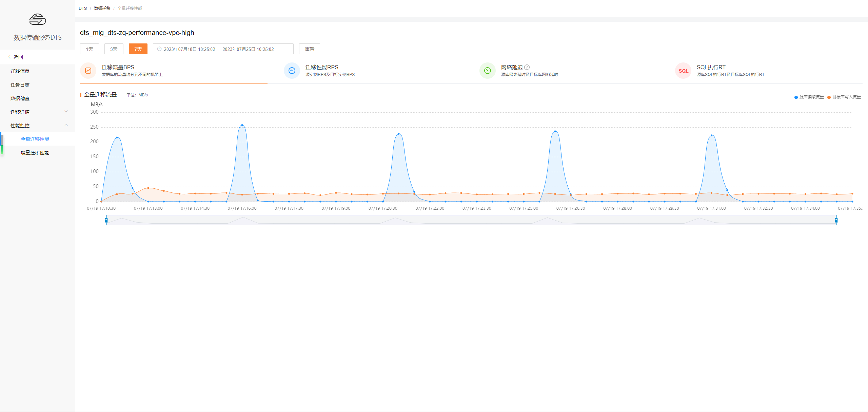The width and height of the screenshot is (868, 412).
Task: Open 任务日志 in the sidebar
Action: pyautogui.click(x=20, y=85)
